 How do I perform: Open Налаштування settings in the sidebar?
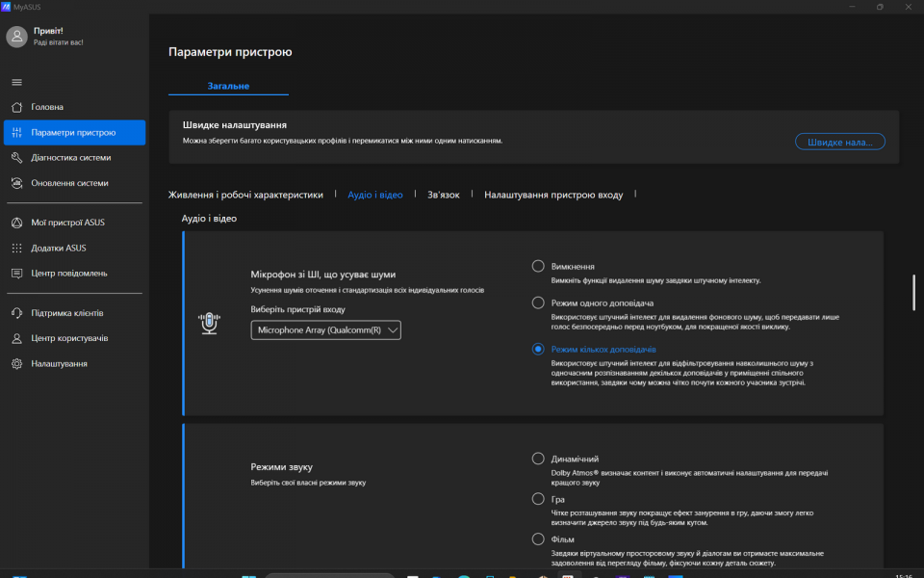coord(74,363)
